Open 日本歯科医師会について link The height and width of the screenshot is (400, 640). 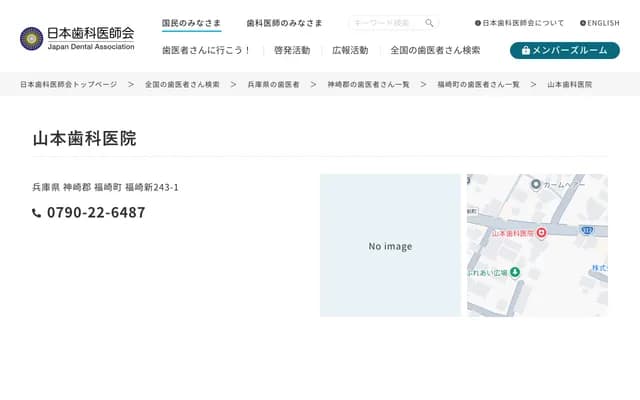(519, 23)
